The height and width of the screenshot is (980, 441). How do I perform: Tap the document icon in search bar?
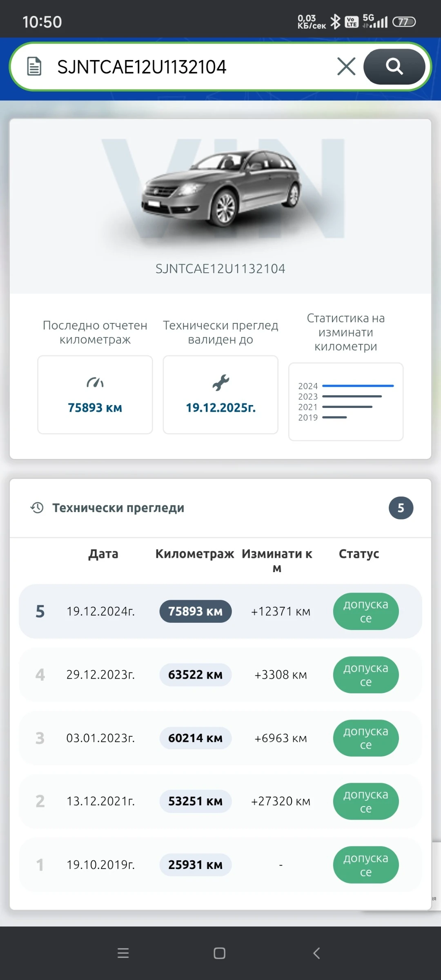click(34, 67)
